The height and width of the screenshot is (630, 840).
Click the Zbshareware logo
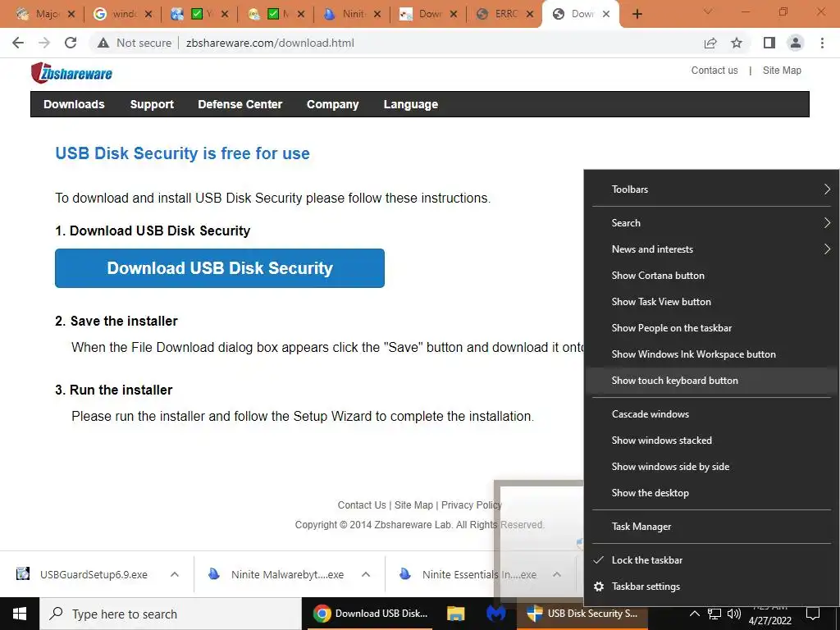click(x=71, y=73)
